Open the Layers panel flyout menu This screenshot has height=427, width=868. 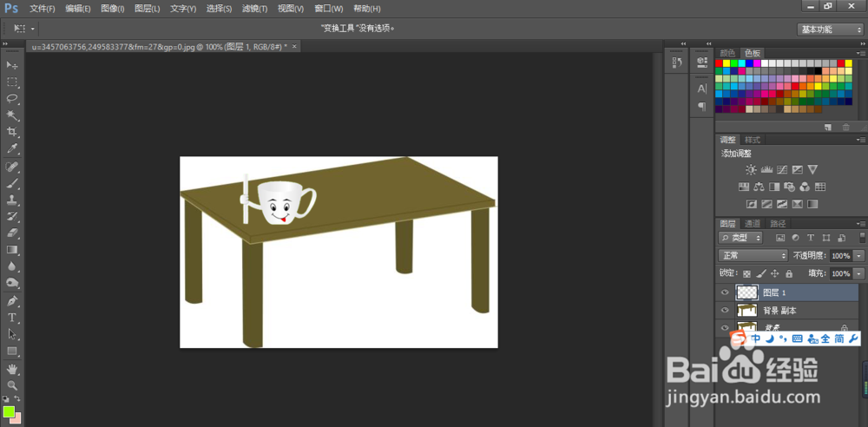pos(861,224)
